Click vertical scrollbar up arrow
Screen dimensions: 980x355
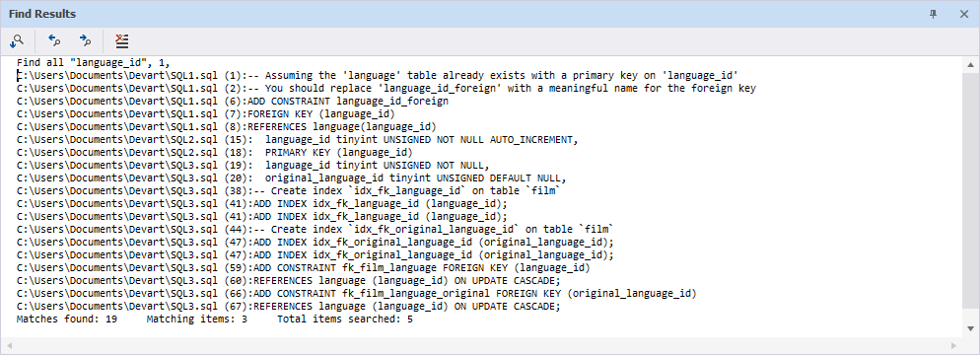pyautogui.click(x=970, y=64)
